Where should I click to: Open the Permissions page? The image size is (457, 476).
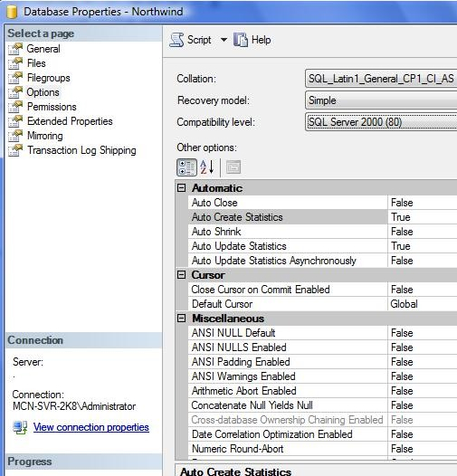tap(52, 107)
